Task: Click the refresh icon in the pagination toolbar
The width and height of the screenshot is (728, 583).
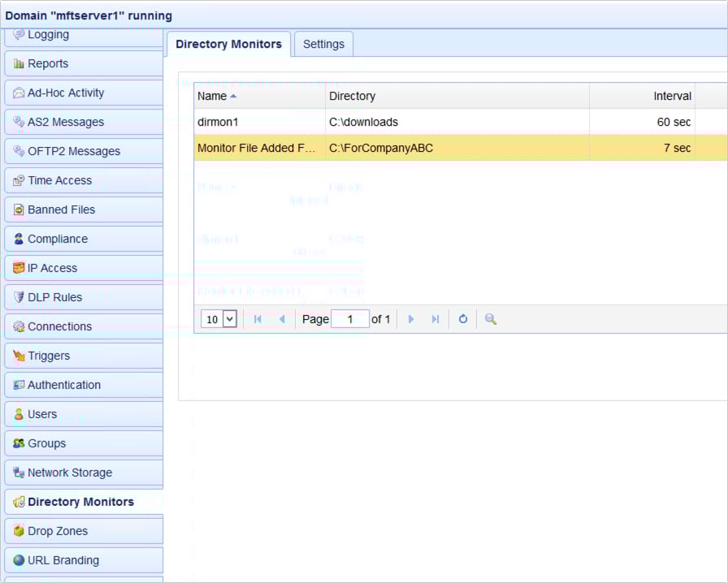Action: 462,318
